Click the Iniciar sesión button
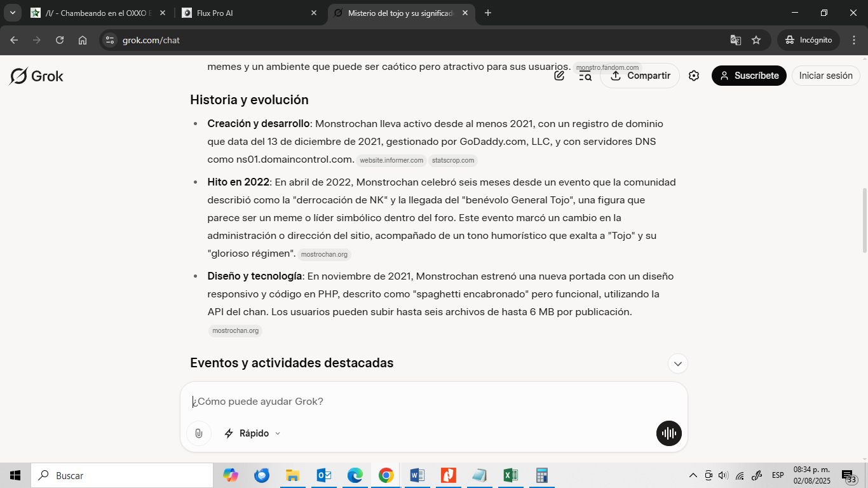Screen dimensions: 868x488 click(x=825, y=76)
